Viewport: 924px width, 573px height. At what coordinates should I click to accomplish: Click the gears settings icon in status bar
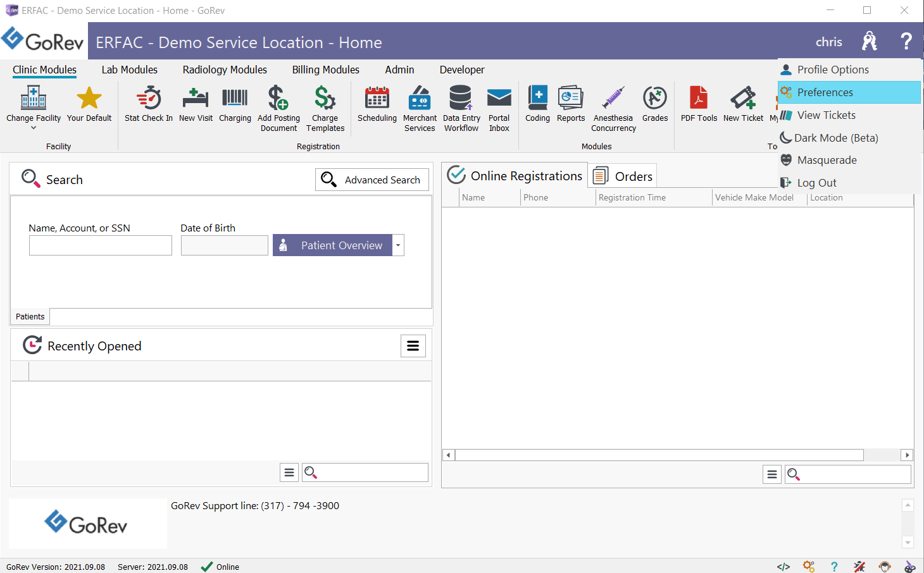coord(809,567)
